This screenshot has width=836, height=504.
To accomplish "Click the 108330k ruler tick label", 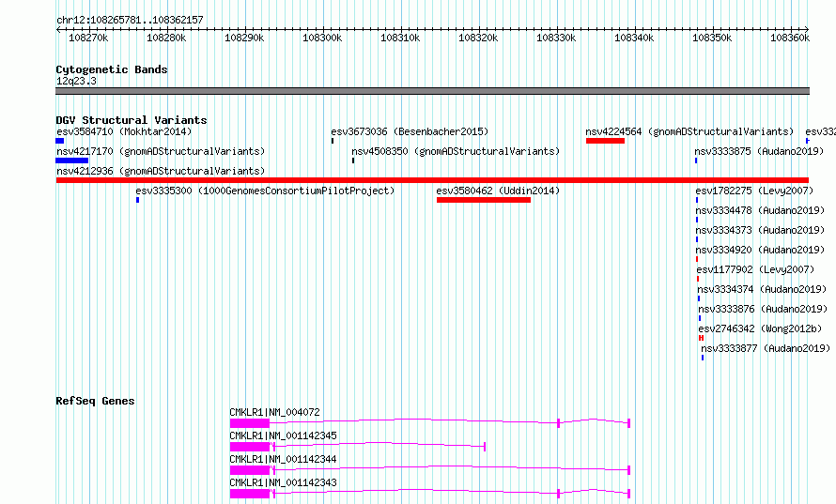I will coord(556,38).
